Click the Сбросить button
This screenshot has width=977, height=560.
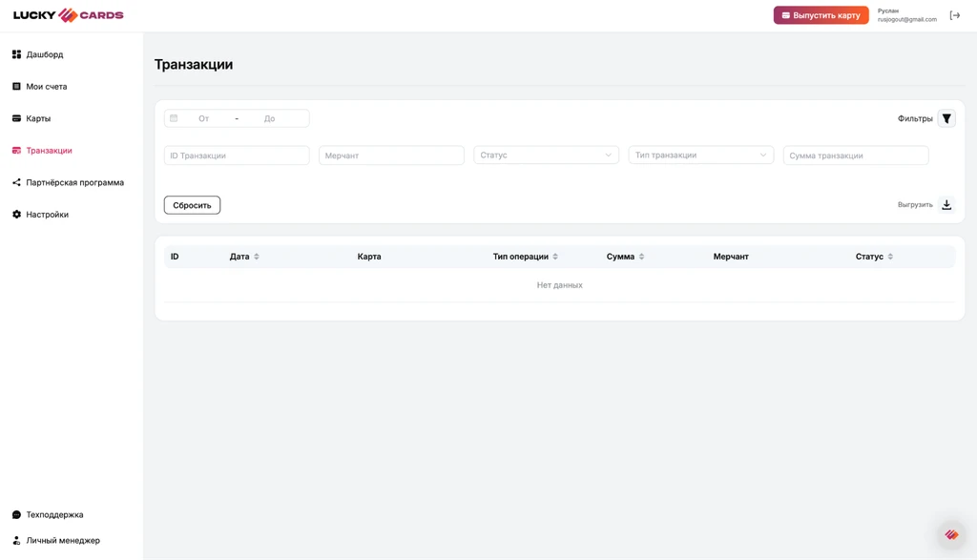coord(192,205)
